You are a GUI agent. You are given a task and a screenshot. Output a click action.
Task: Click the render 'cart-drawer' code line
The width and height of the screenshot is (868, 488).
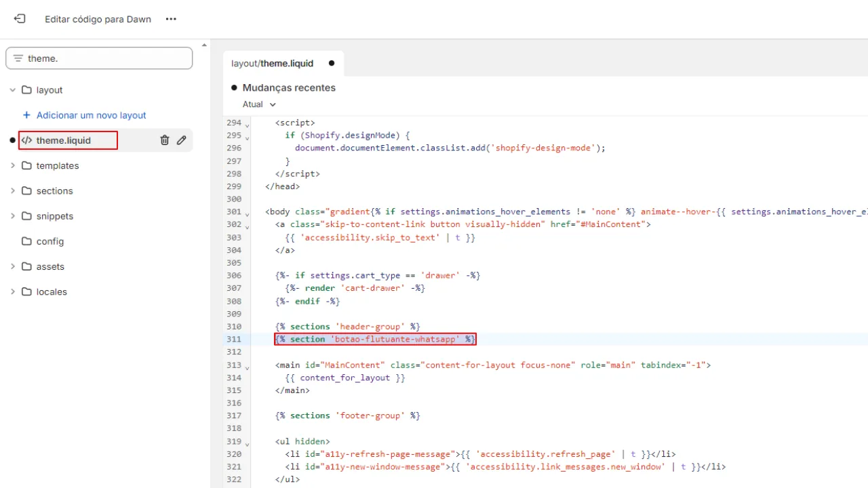point(355,288)
